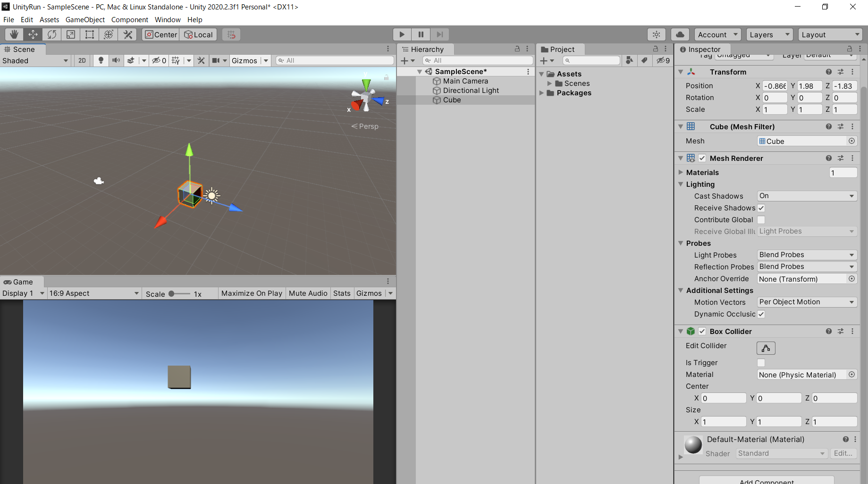Open the GameObject menu
Screen dimensions: 868x484
coord(85,20)
